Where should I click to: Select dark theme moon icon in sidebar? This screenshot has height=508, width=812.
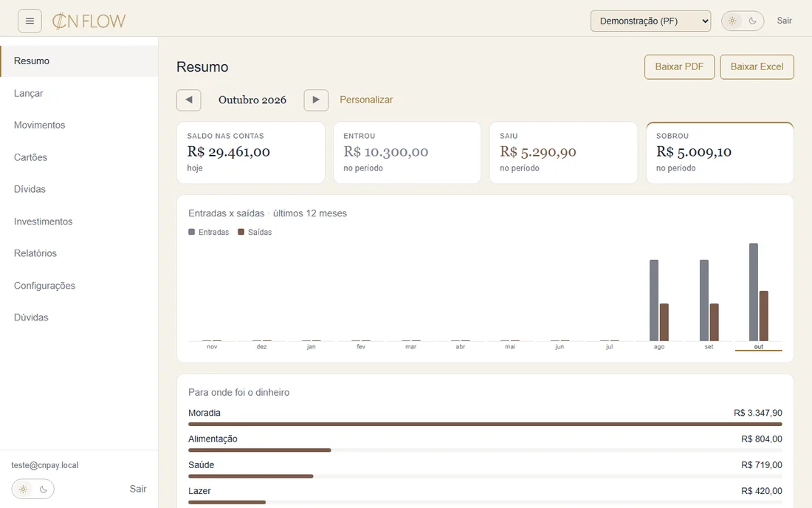tap(44, 489)
